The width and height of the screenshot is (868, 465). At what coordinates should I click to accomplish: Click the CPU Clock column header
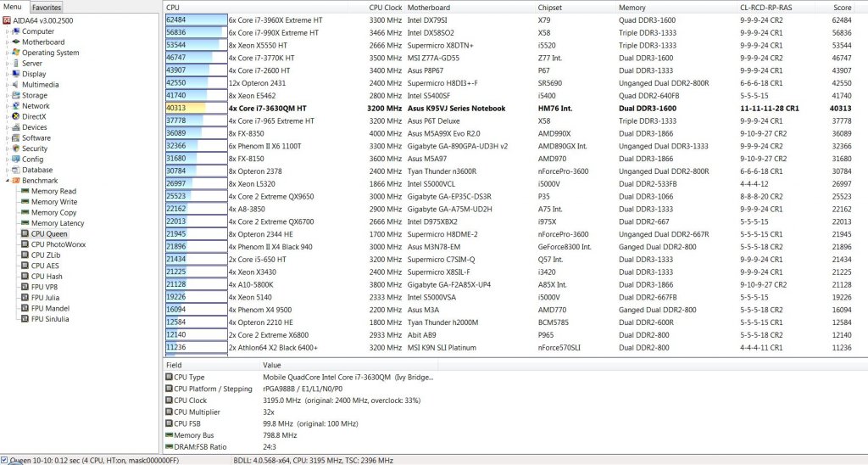[386, 7]
